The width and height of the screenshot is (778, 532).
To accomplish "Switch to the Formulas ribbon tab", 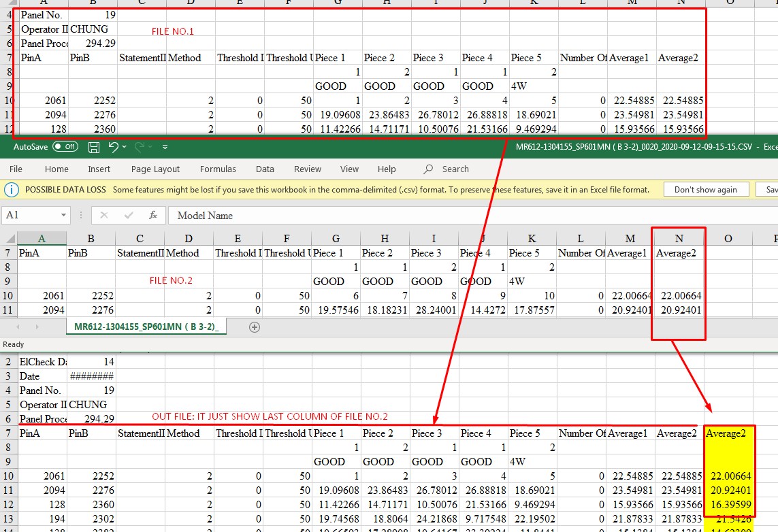I will (218, 169).
